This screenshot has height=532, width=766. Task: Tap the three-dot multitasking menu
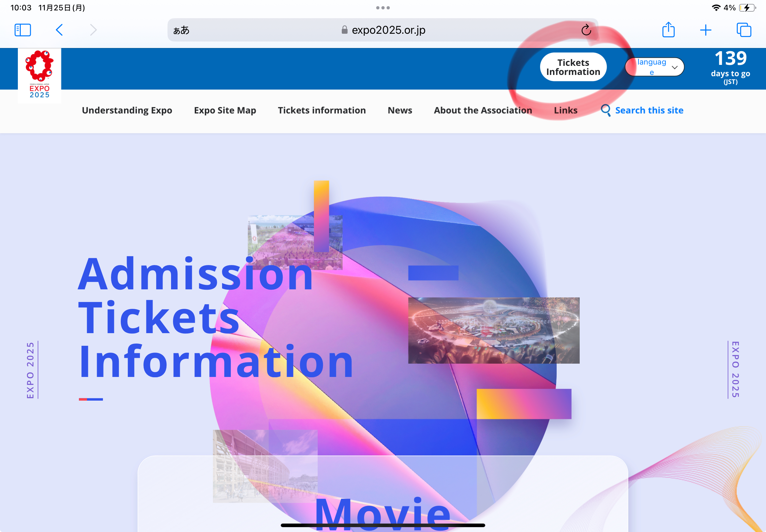[383, 8]
